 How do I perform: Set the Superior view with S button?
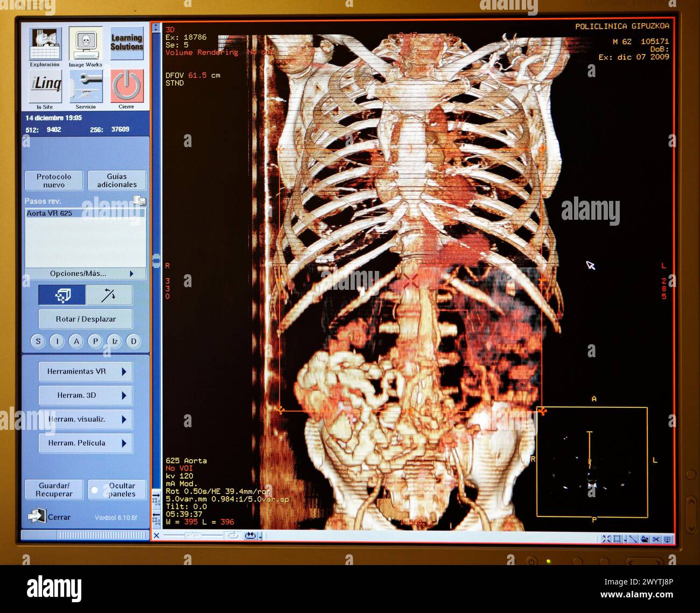38,341
